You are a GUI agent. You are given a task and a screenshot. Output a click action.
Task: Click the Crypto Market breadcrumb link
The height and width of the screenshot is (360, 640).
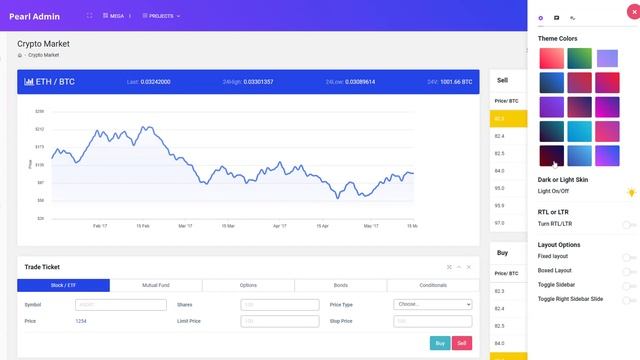(x=43, y=55)
